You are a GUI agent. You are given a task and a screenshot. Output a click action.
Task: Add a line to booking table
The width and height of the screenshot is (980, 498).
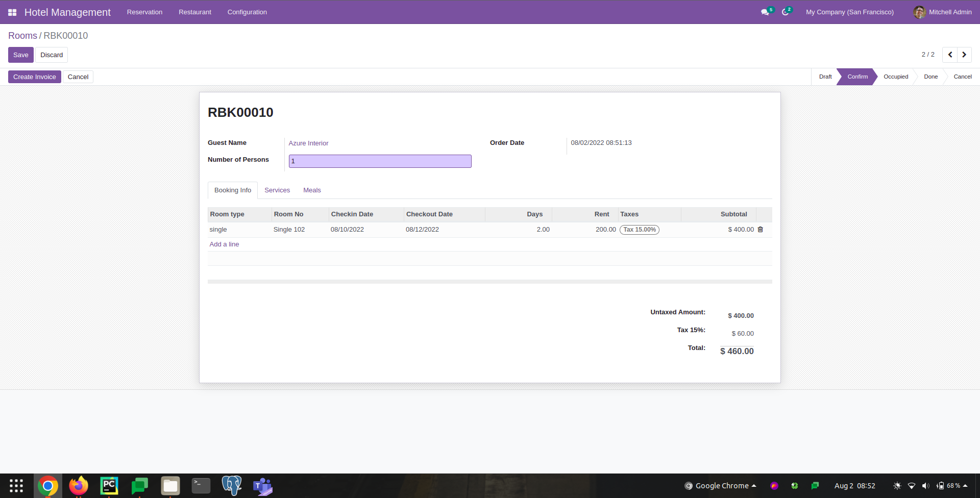point(224,244)
